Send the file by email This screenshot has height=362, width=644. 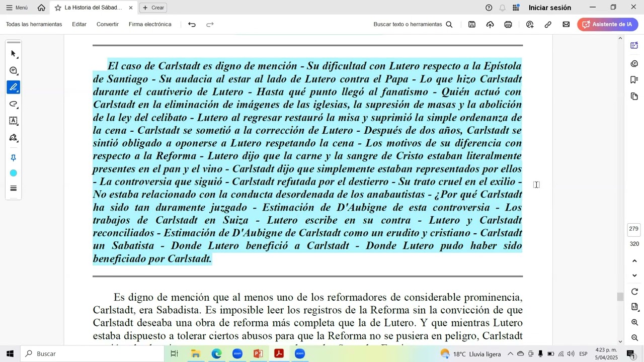click(566, 24)
